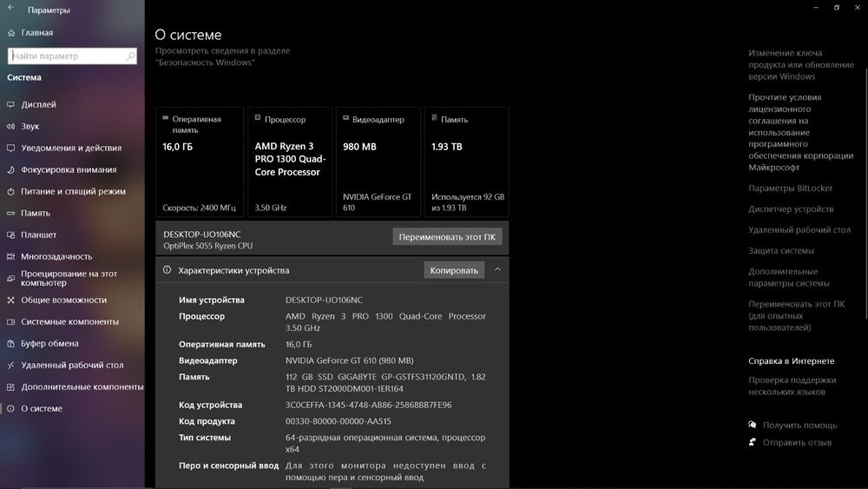Open Удаленный рабочий стол link on the right
The height and width of the screenshot is (489, 868).
coord(799,230)
